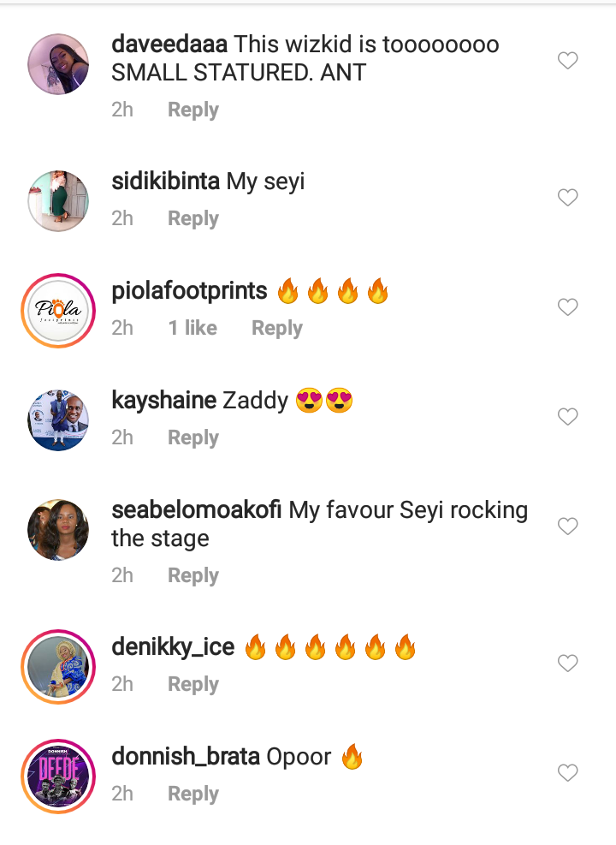Open piolafootprints' story avatar
The width and height of the screenshot is (616, 845).
[x=58, y=311]
